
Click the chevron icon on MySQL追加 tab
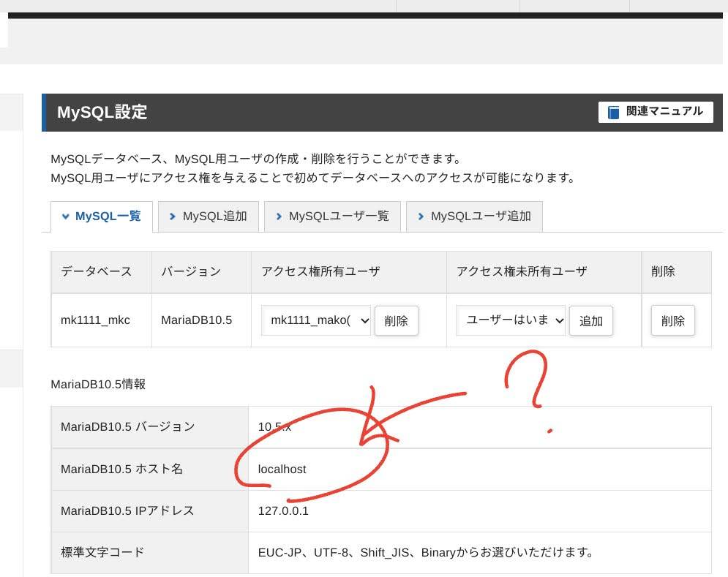pyautogui.click(x=172, y=216)
